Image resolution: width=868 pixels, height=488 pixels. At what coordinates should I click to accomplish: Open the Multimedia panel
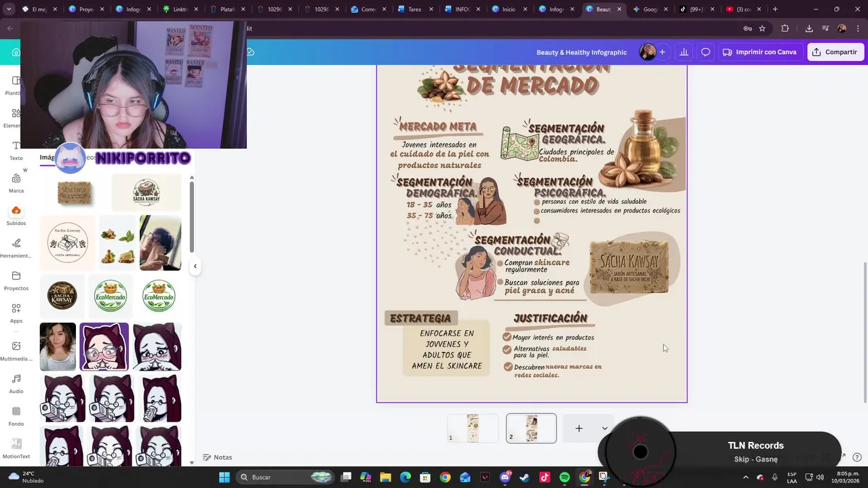coord(16,351)
